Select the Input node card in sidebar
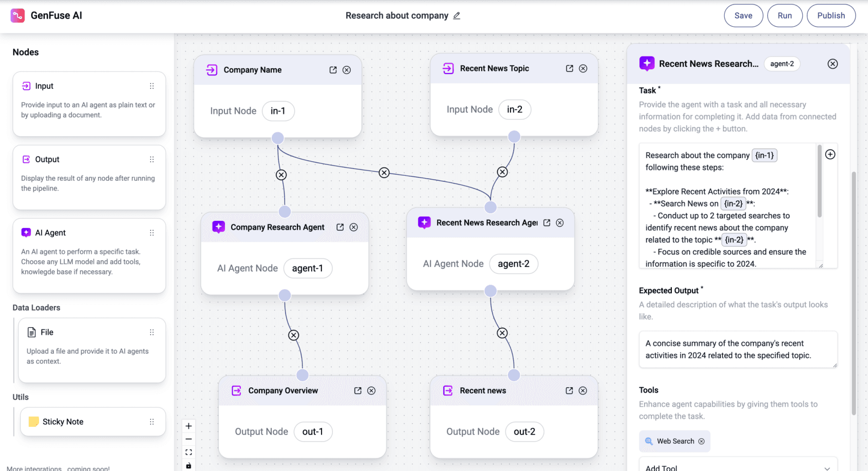Image resolution: width=868 pixels, height=471 pixels. [89, 104]
